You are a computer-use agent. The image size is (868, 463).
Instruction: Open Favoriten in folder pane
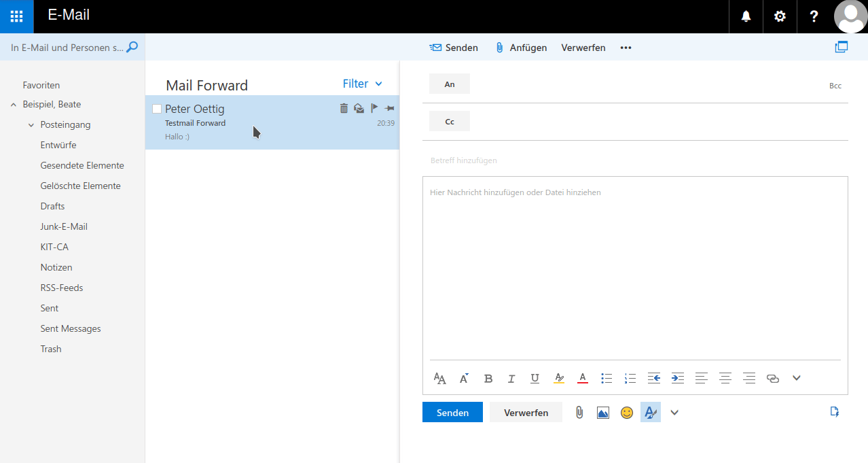point(41,85)
